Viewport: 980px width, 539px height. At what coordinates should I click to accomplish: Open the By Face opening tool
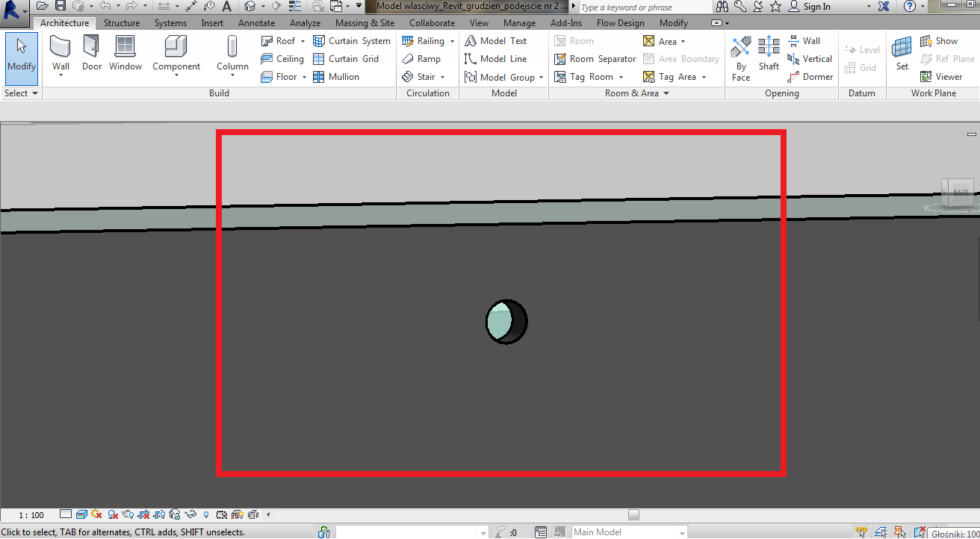coord(740,58)
